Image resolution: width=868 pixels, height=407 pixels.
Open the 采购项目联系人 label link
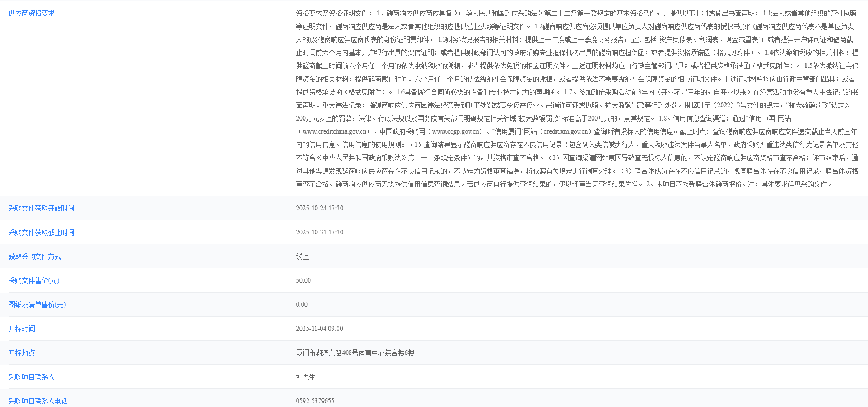31,377
